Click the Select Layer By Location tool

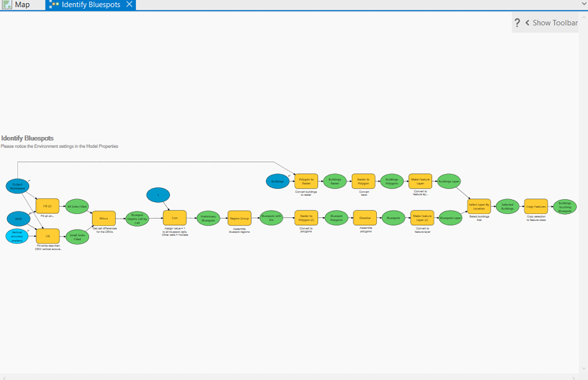(479, 206)
